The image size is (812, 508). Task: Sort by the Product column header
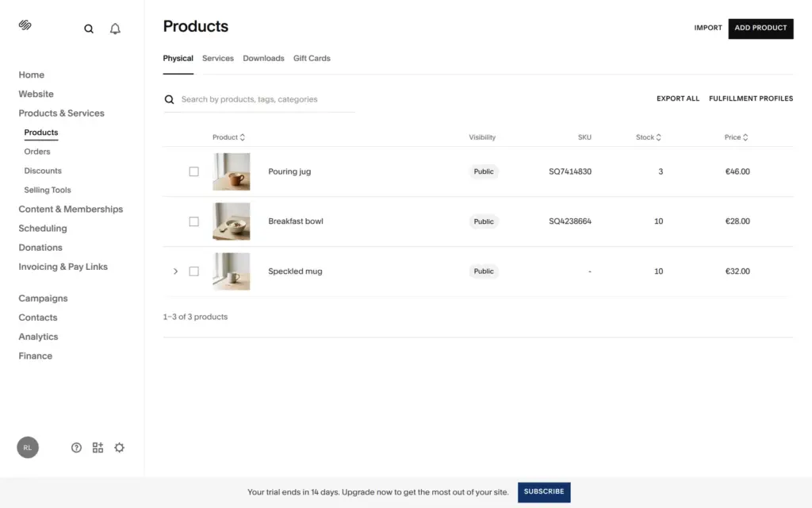(x=228, y=137)
